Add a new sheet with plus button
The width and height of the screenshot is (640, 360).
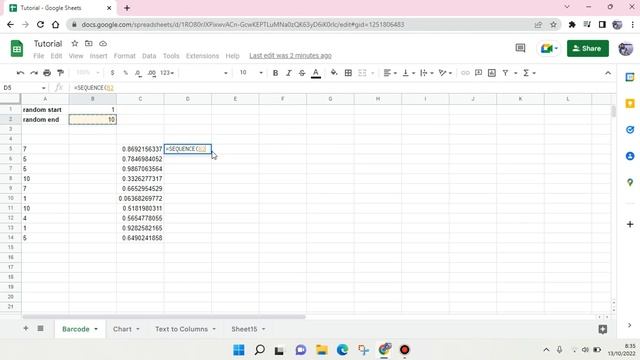(26, 329)
